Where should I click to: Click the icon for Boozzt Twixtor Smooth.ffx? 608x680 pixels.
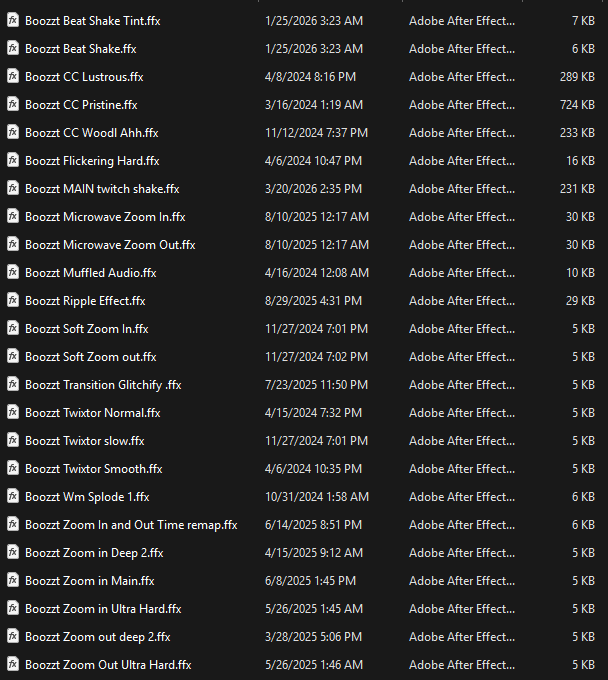tap(13, 468)
